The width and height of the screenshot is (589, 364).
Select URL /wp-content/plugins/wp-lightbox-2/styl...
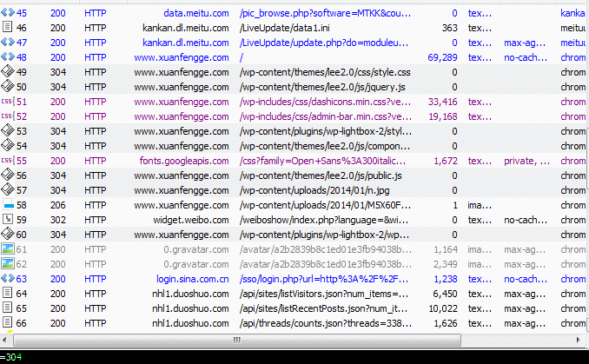click(x=325, y=131)
